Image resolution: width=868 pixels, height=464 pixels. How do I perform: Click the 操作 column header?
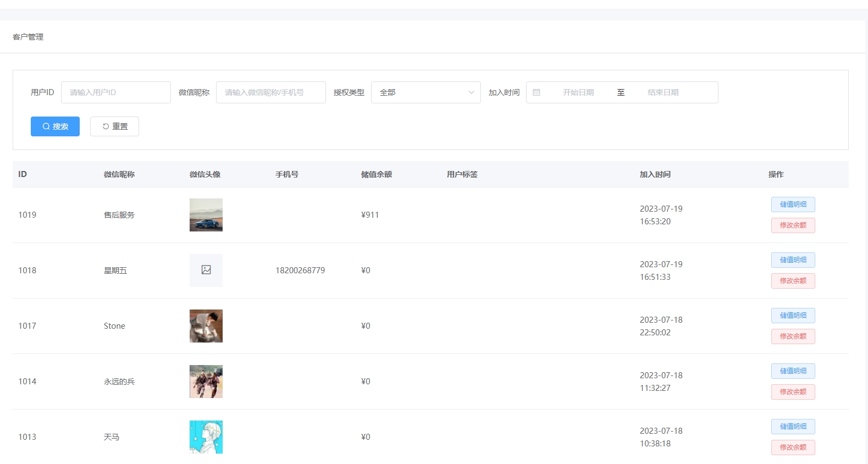click(x=776, y=174)
